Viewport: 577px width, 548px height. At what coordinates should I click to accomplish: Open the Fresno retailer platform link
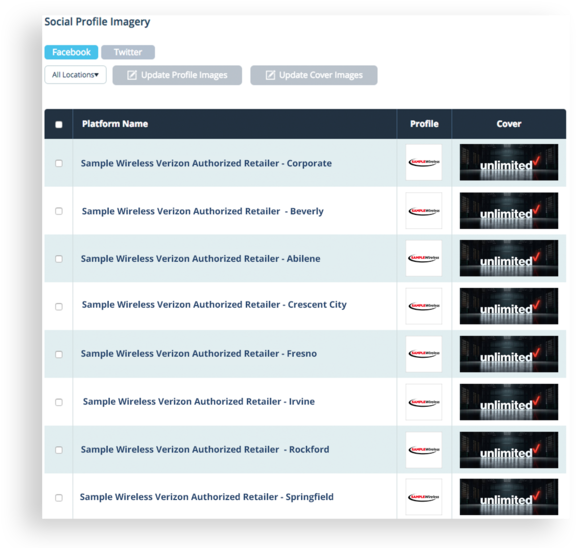coord(199,354)
